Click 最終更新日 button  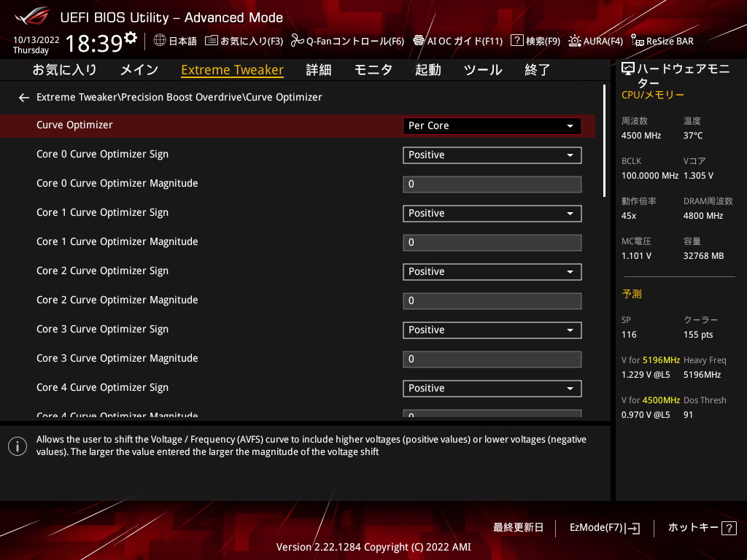point(518,528)
